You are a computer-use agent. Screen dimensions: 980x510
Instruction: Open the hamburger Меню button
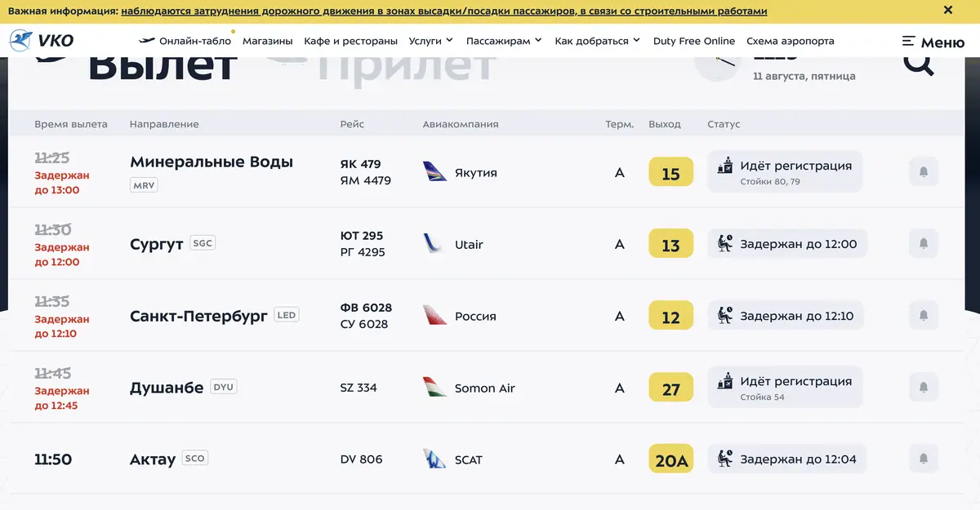click(x=933, y=42)
